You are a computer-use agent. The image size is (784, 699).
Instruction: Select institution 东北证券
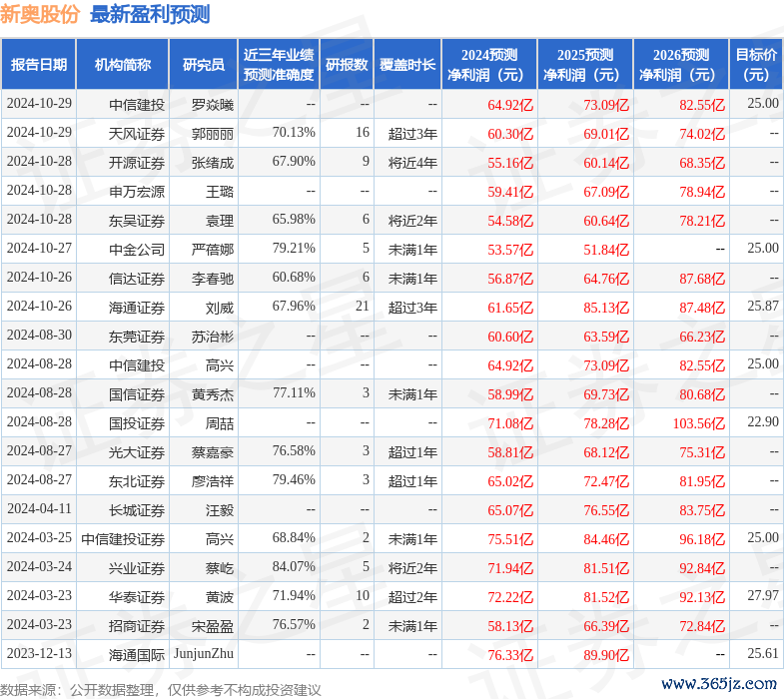coord(137,481)
